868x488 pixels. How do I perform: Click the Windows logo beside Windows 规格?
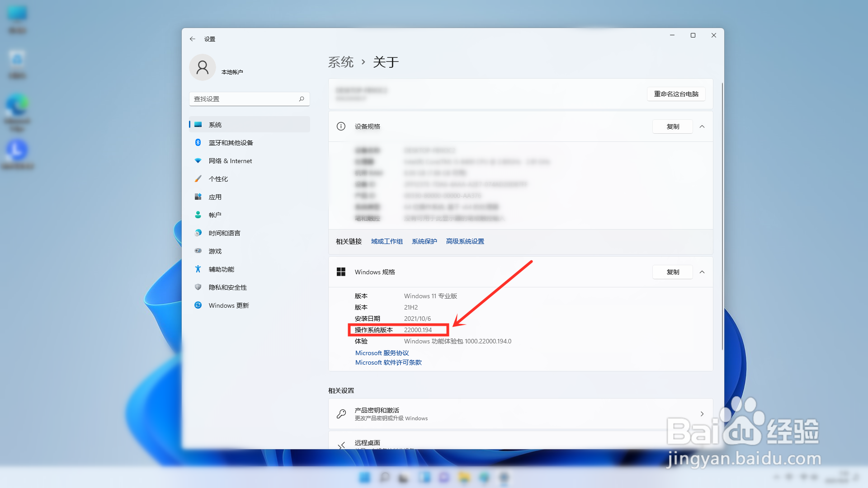341,272
